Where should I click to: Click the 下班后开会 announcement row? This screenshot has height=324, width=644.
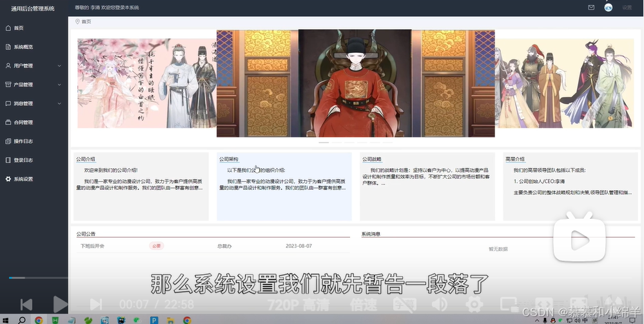point(213,246)
